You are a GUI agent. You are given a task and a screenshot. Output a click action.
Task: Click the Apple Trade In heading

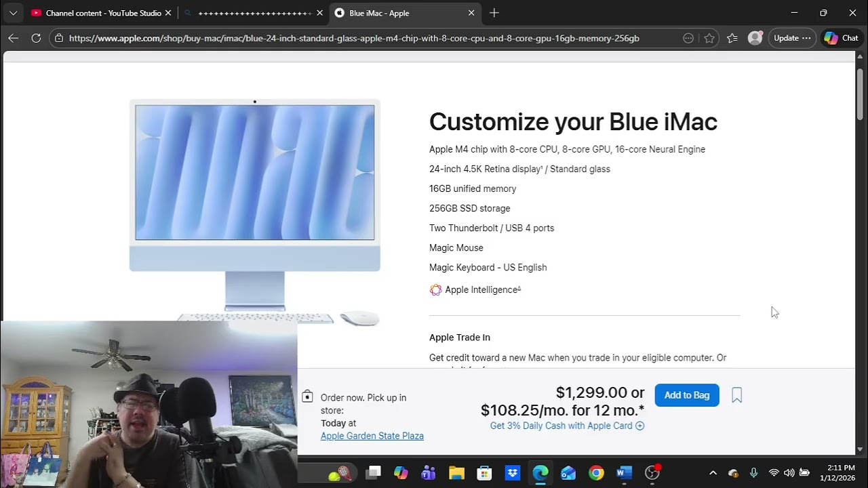pos(460,338)
